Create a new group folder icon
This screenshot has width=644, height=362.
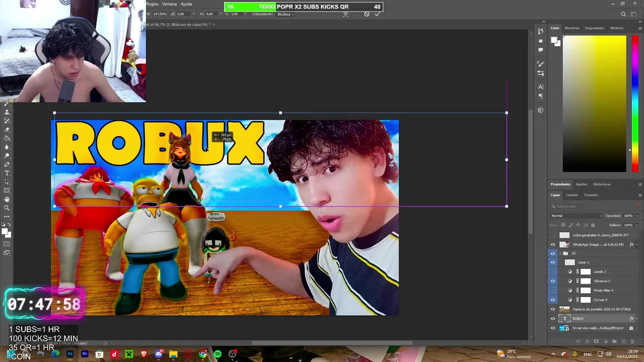614,341
